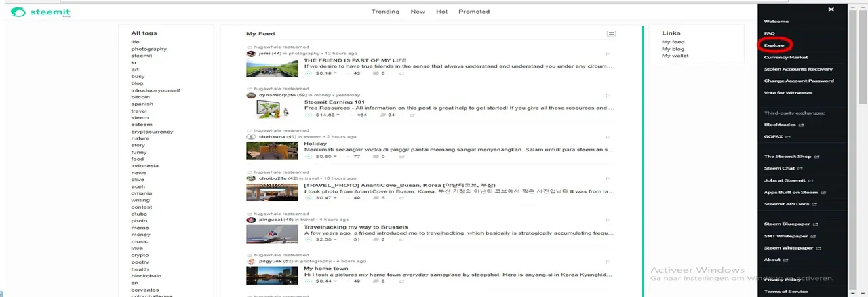Switch to the Trending tab
Image resolution: width=868 pixels, height=297 pixels.
(385, 12)
